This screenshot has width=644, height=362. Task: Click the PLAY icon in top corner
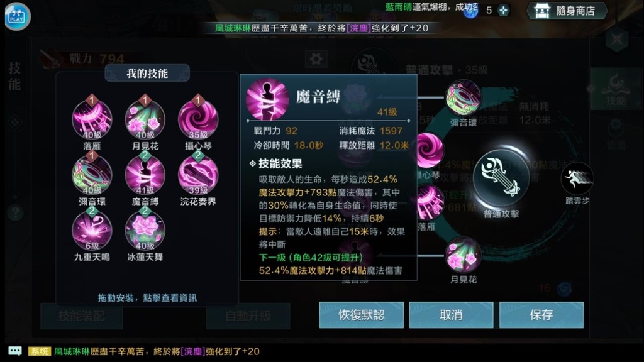click(17, 16)
